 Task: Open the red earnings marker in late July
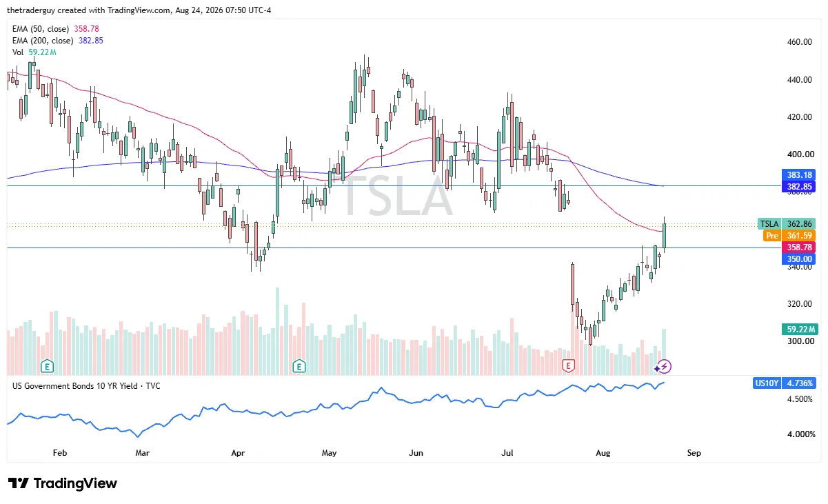click(569, 365)
